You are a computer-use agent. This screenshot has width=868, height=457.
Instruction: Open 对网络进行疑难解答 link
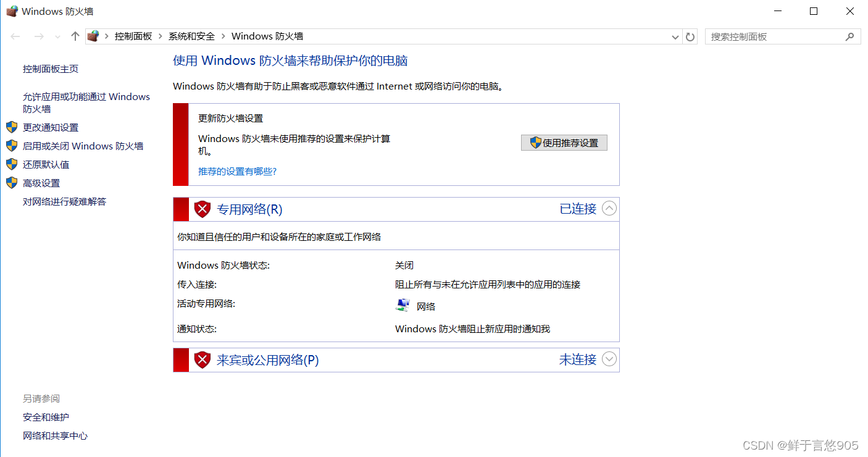(x=64, y=201)
